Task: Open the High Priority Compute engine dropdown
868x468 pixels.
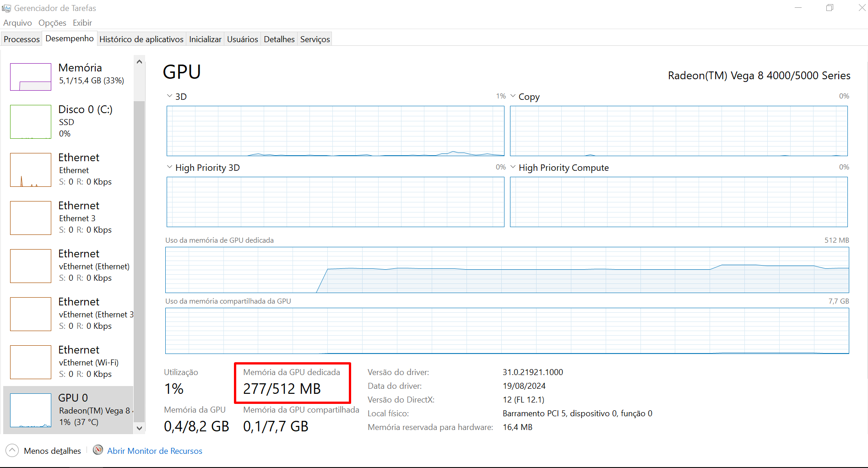Action: (513, 167)
